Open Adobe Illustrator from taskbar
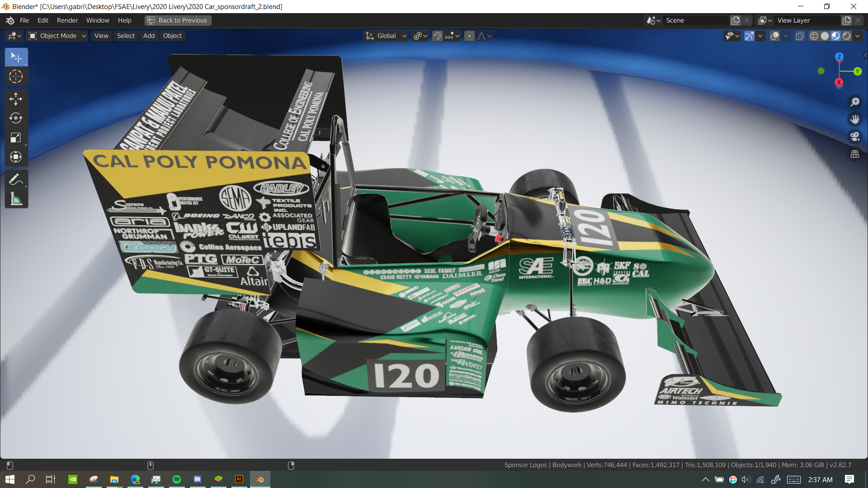This screenshot has height=488, width=868. pyautogui.click(x=239, y=479)
